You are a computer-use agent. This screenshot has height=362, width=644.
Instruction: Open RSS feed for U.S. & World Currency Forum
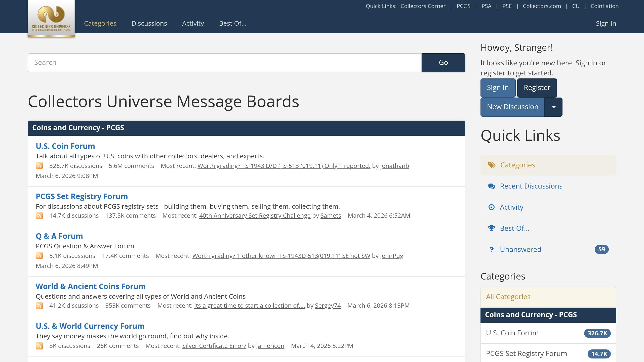[39, 346]
